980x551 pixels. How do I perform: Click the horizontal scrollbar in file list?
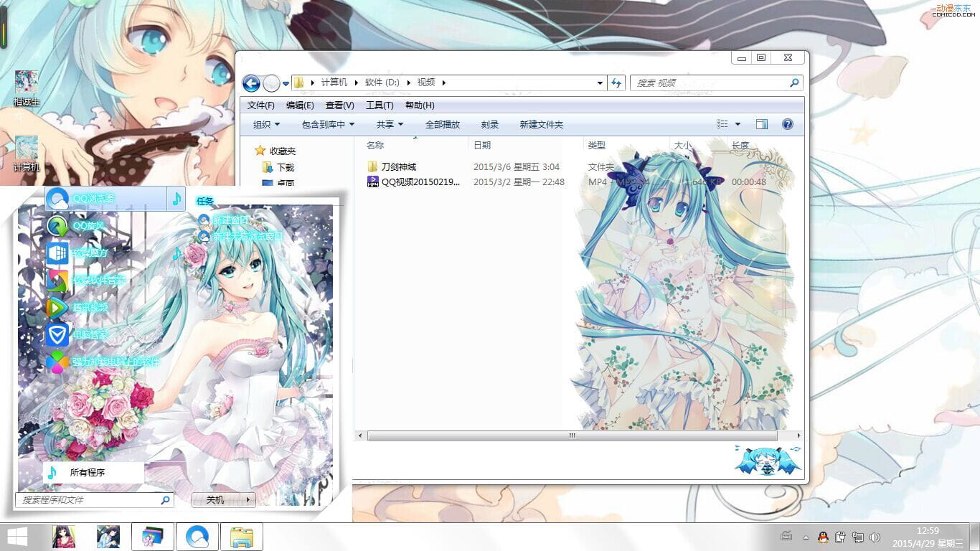572,435
